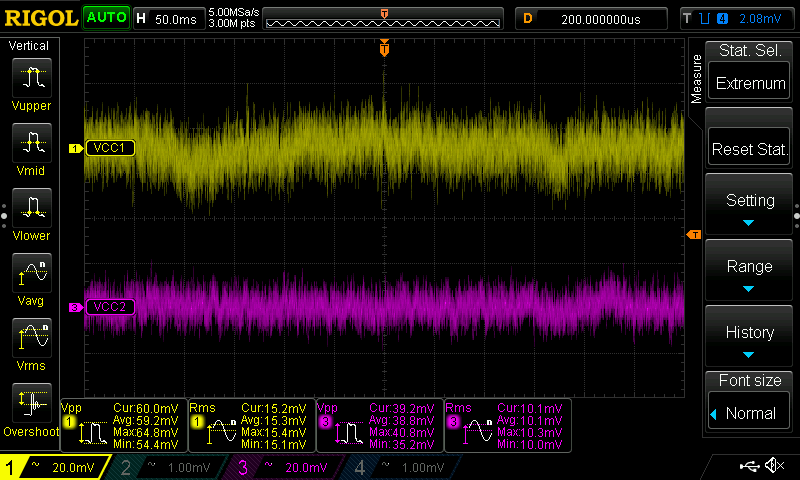Select the Vmid measurement icon
This screenshot has width=800, height=480.
click(x=32, y=143)
